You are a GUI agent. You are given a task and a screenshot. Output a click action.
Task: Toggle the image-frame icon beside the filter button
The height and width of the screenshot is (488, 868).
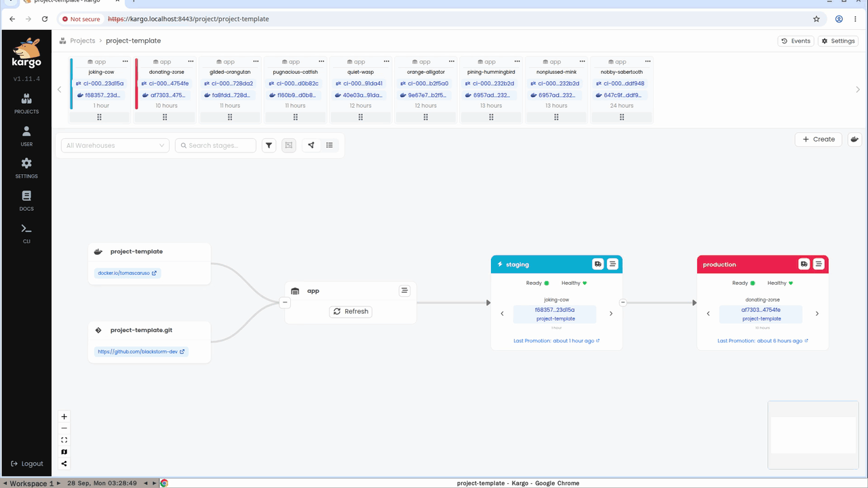pos(289,145)
